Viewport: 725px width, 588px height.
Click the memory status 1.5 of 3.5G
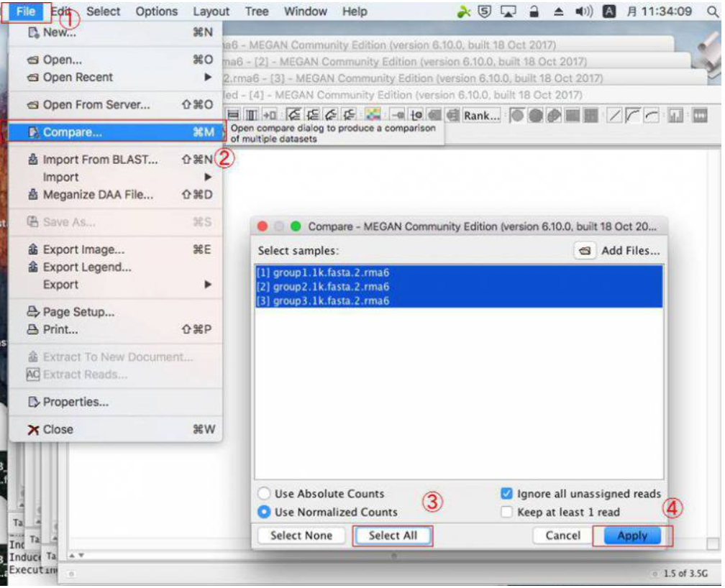point(685,574)
